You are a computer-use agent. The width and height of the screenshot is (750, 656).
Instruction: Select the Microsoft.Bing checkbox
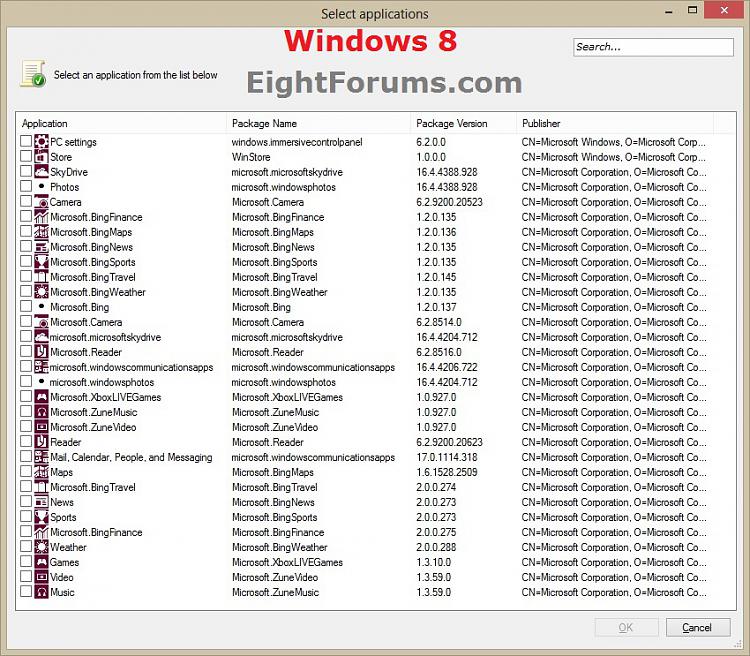coord(26,306)
